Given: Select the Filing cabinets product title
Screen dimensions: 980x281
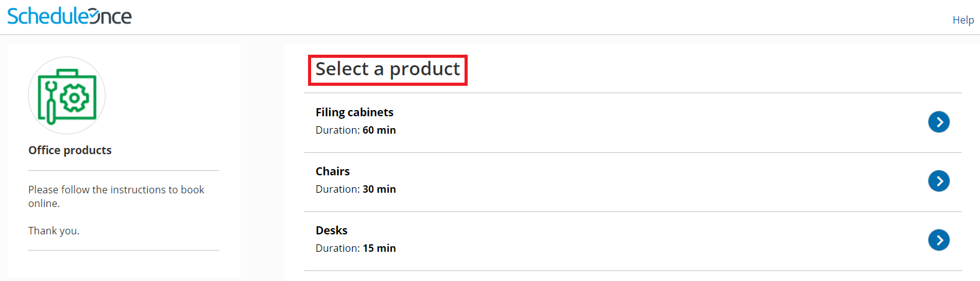Looking at the screenshot, I should pos(354,113).
